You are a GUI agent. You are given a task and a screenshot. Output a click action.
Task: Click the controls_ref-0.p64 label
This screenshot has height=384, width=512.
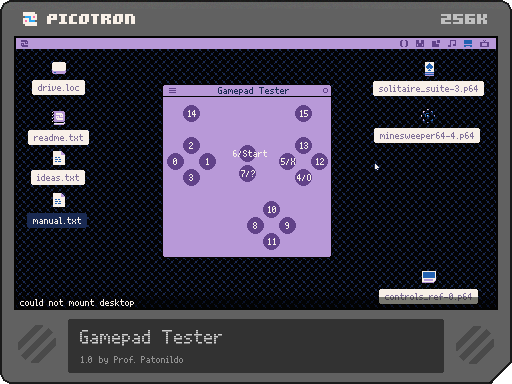click(x=428, y=296)
